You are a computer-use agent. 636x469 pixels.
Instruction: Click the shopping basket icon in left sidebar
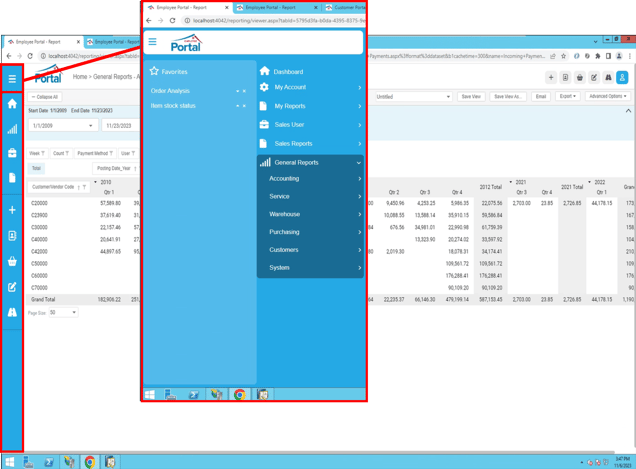pyautogui.click(x=12, y=261)
